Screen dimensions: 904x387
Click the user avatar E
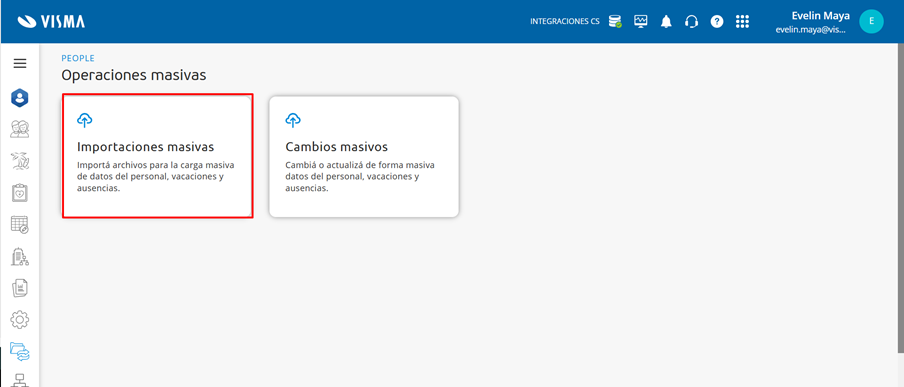[x=871, y=21]
